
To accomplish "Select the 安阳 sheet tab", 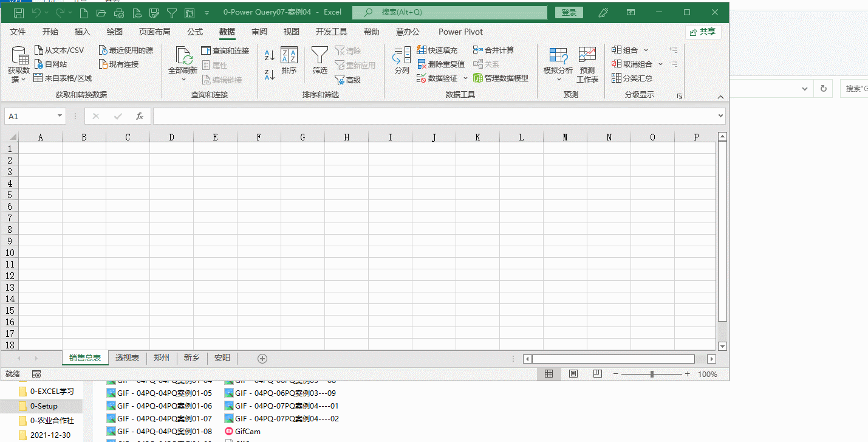I will 222,358.
